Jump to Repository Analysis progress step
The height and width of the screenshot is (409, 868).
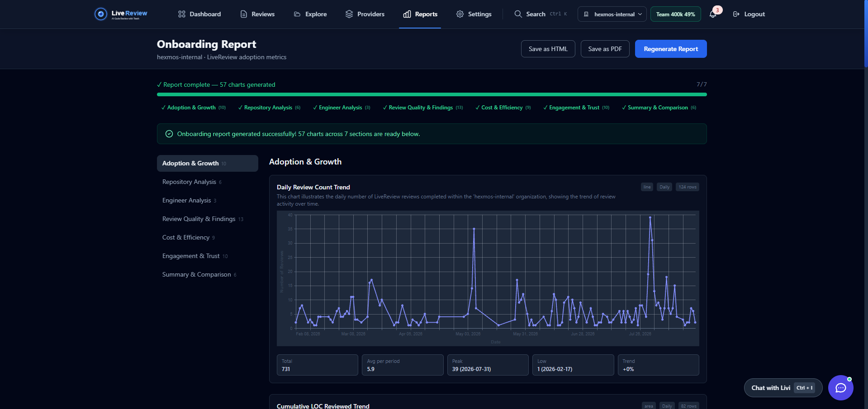269,108
